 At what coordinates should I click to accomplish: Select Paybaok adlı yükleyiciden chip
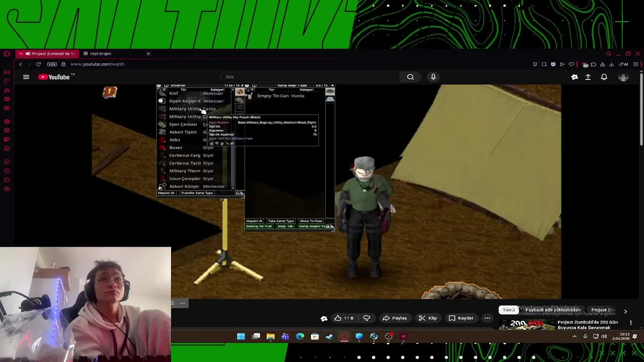tap(552, 310)
